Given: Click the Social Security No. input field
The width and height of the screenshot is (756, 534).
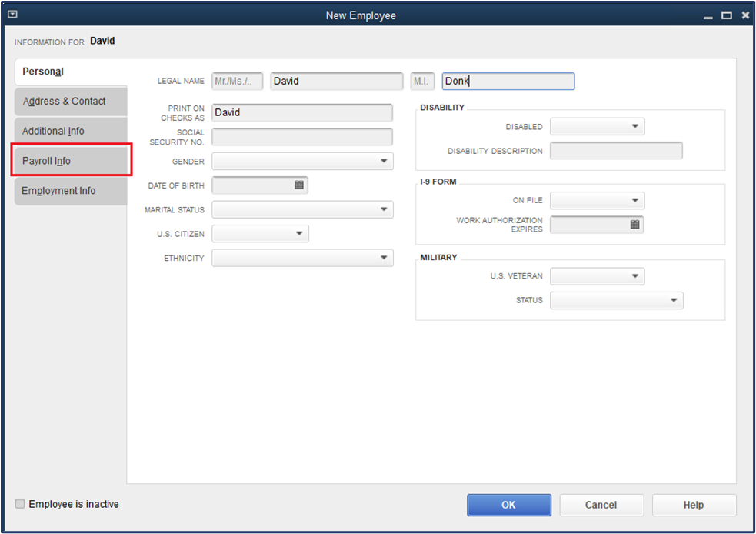Looking at the screenshot, I should [x=302, y=137].
